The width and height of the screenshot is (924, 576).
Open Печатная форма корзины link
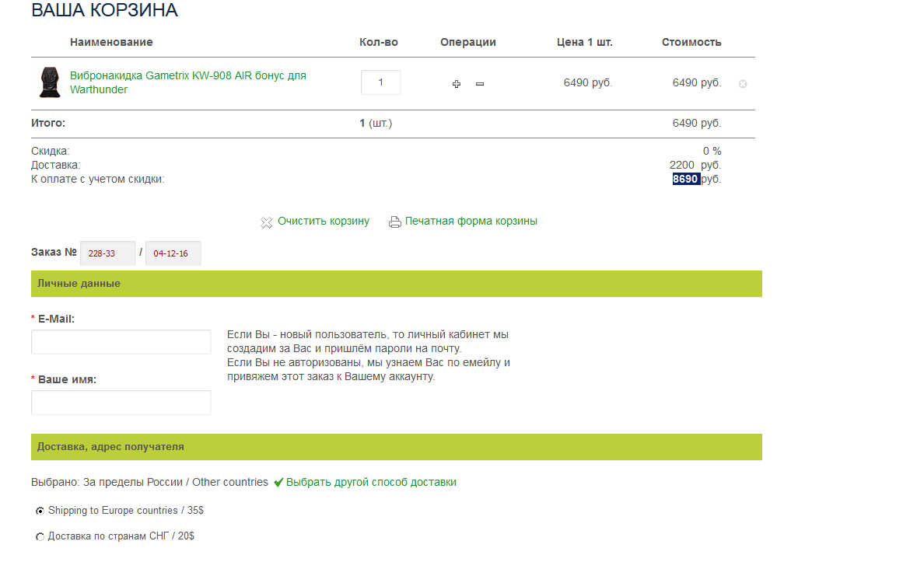tap(471, 221)
